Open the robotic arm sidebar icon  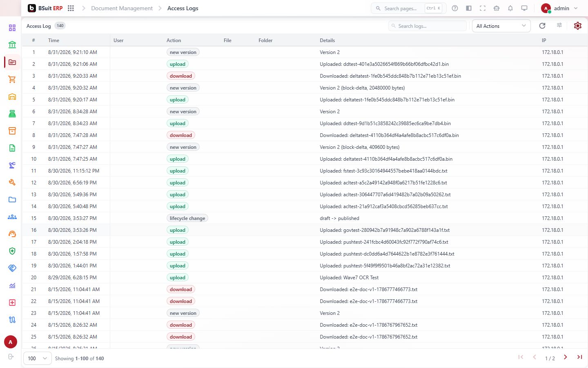point(12,165)
